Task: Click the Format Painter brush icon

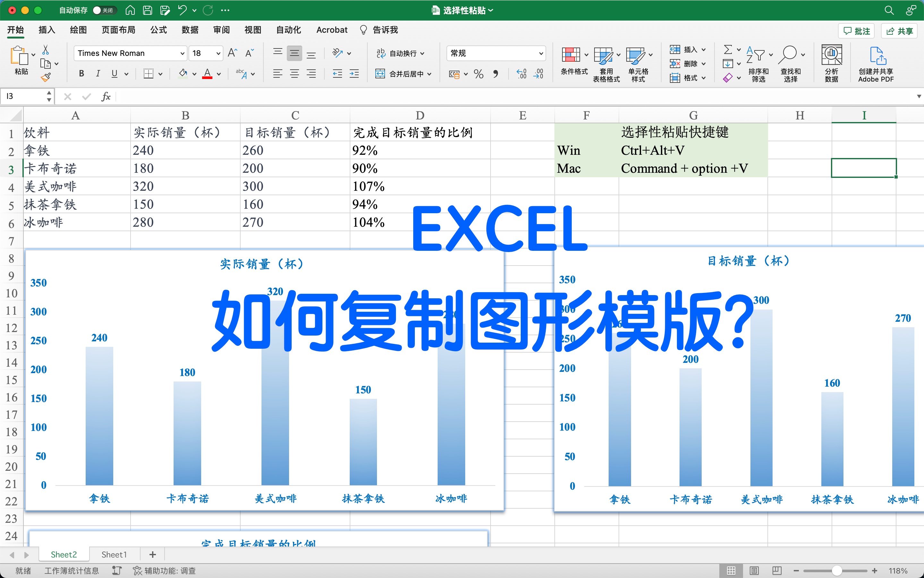Action: (x=46, y=78)
